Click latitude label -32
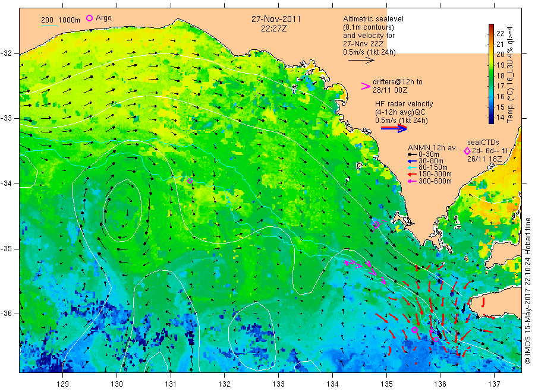The image size is (535, 392). [x=6, y=53]
